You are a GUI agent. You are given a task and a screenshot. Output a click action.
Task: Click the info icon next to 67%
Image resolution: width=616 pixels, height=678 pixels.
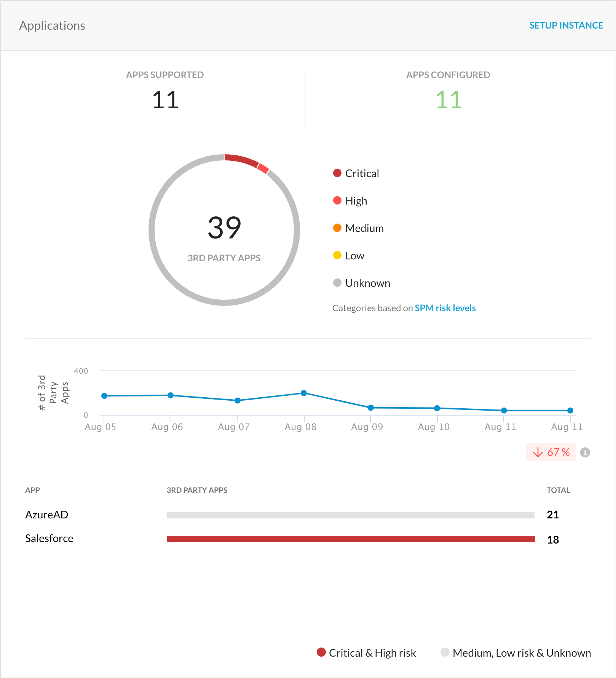point(585,453)
